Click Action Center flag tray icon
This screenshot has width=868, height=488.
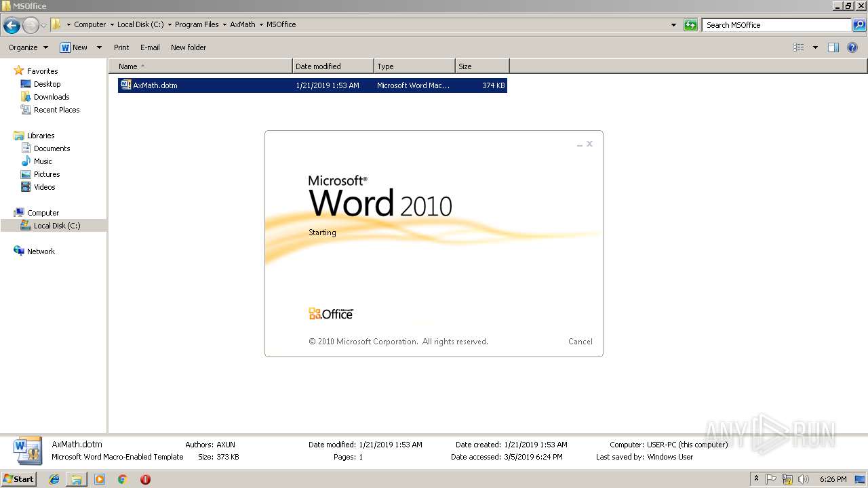coord(771,479)
